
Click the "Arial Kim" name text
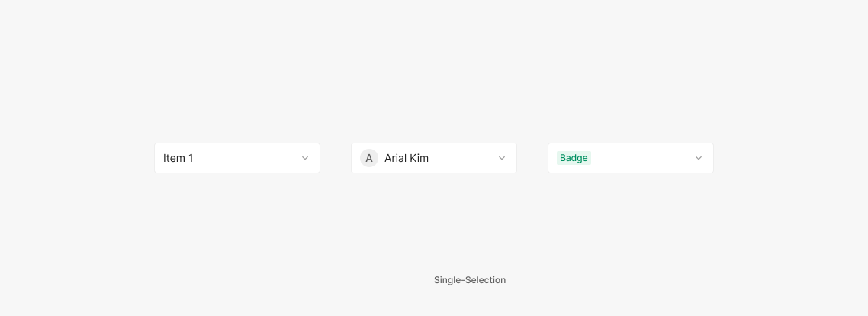click(x=407, y=158)
